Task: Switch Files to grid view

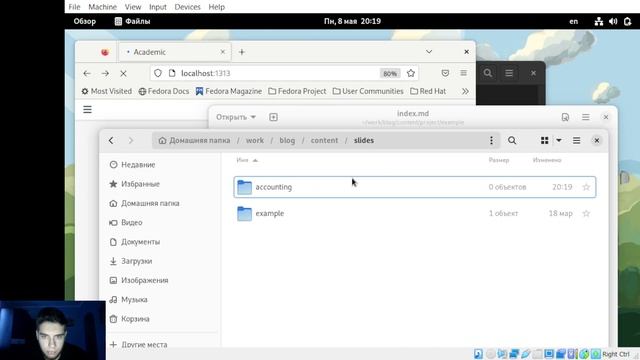Action: point(544,140)
